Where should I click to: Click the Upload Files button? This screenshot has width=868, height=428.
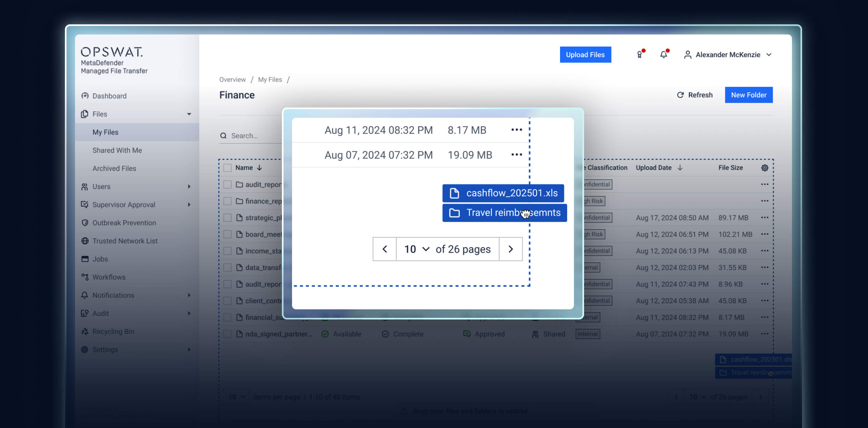[585, 54]
